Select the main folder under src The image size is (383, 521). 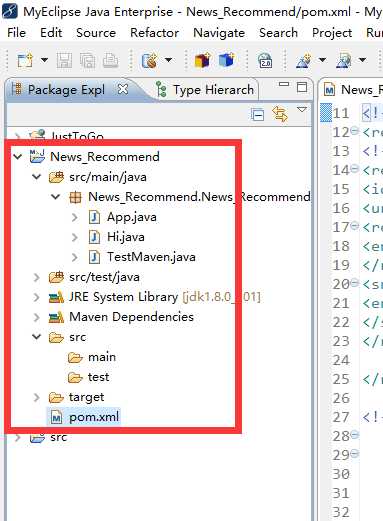pos(102,357)
